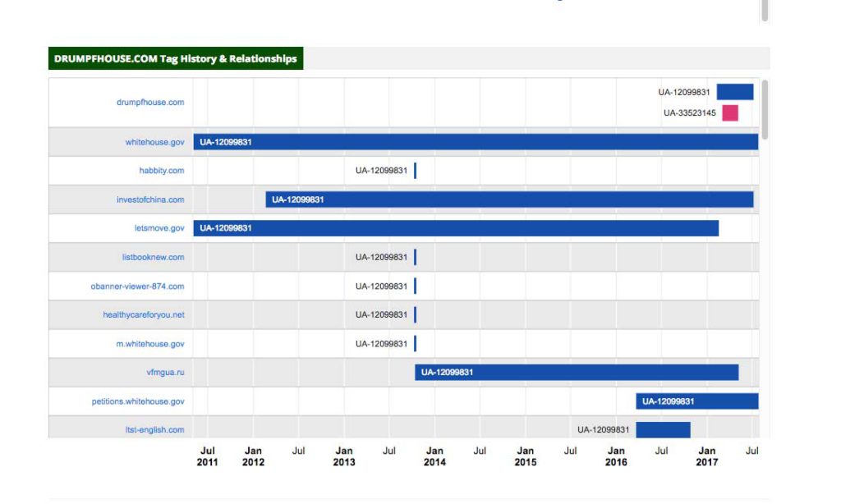Click the Tag History & Relationships header

[176, 58]
